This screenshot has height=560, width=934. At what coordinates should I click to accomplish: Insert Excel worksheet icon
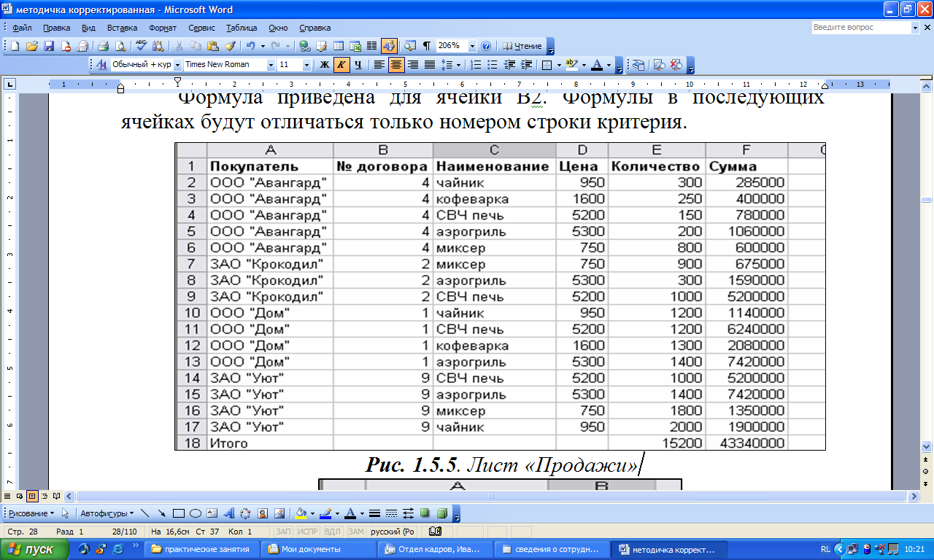pyautogui.click(x=355, y=46)
